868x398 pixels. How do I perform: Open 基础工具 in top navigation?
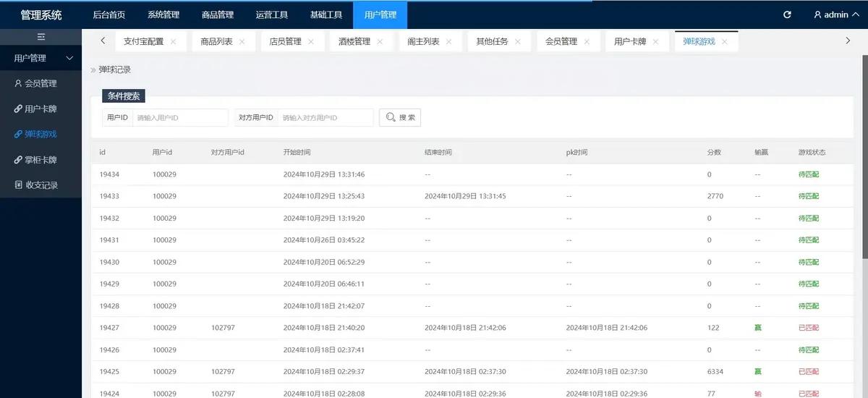point(326,14)
